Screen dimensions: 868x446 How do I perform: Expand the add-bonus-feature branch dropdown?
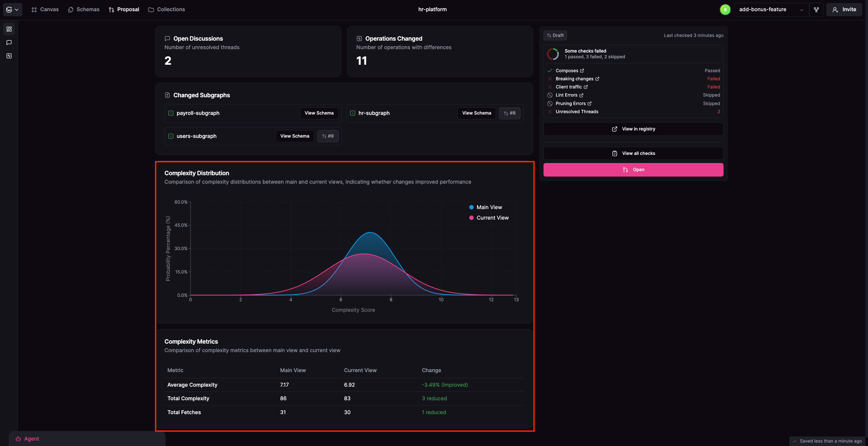(771, 9)
